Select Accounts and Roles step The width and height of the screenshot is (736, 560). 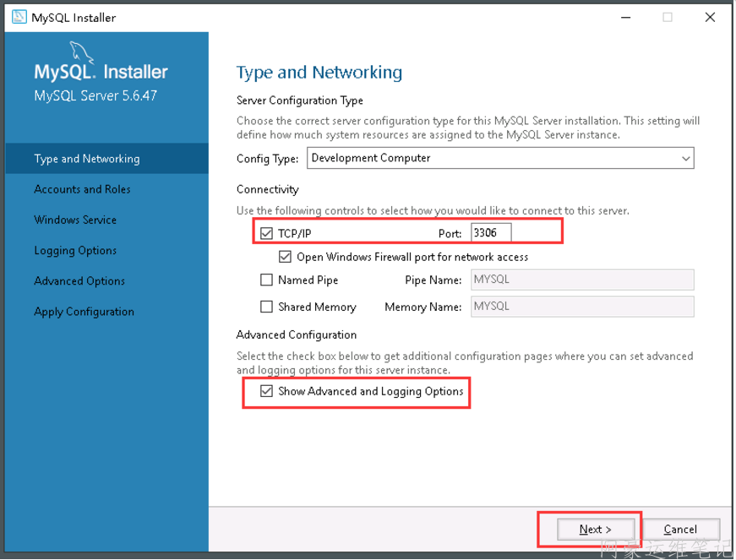pyautogui.click(x=82, y=189)
